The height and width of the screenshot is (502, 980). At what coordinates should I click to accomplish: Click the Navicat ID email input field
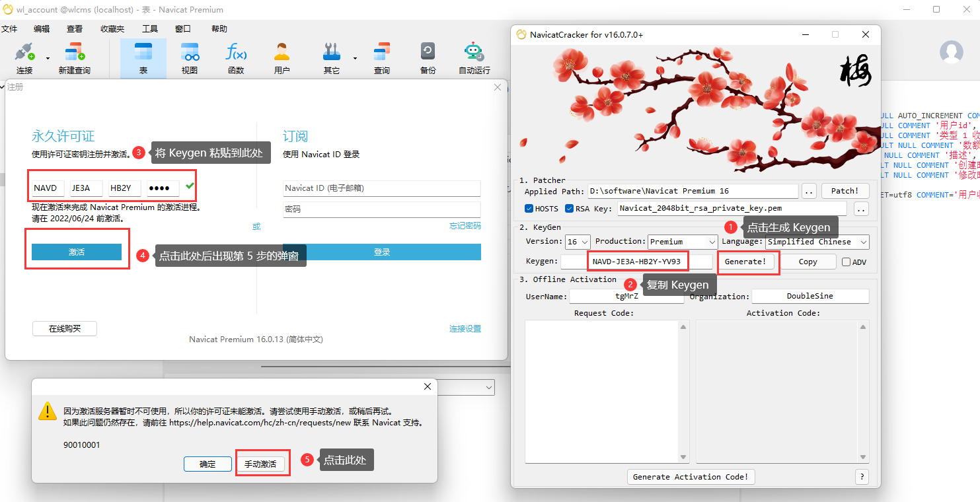pos(382,188)
